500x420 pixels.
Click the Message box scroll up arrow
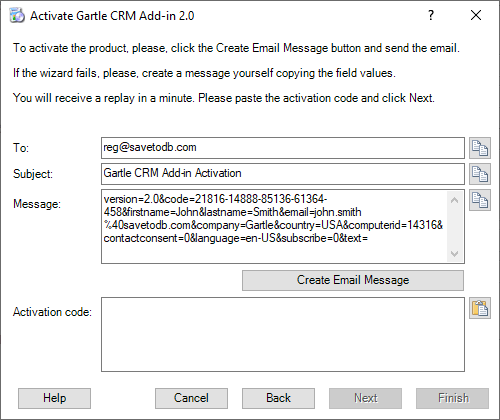pyautogui.click(x=454, y=200)
